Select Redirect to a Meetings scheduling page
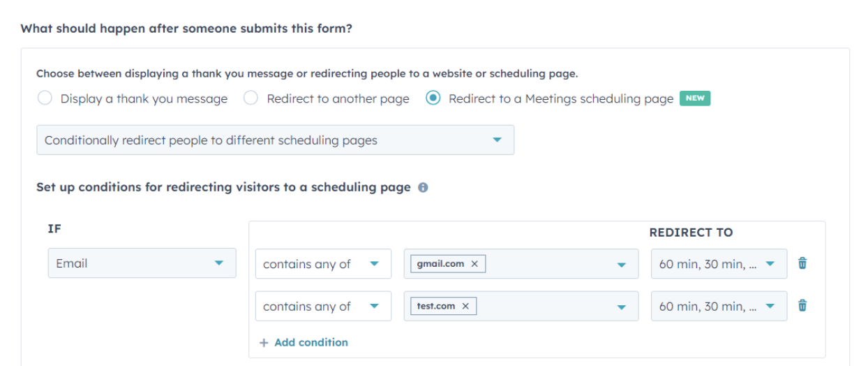Image resolution: width=868 pixels, height=366 pixels. 433,98
